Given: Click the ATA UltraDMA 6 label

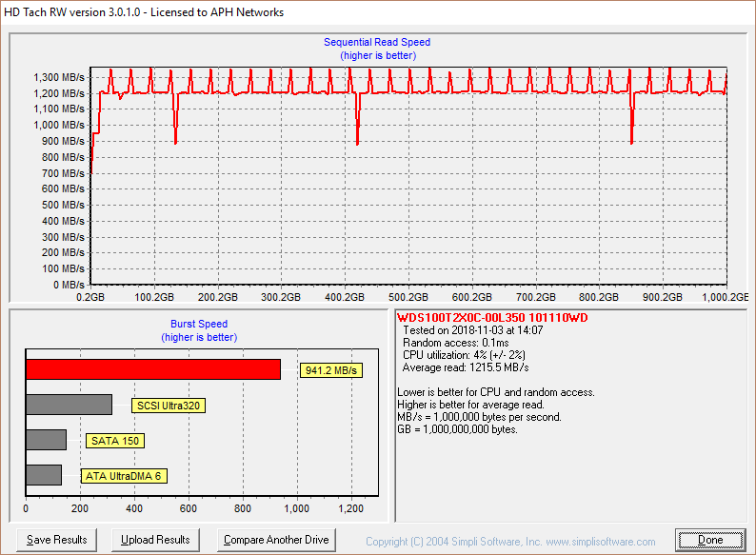Looking at the screenshot, I should click(x=124, y=476).
